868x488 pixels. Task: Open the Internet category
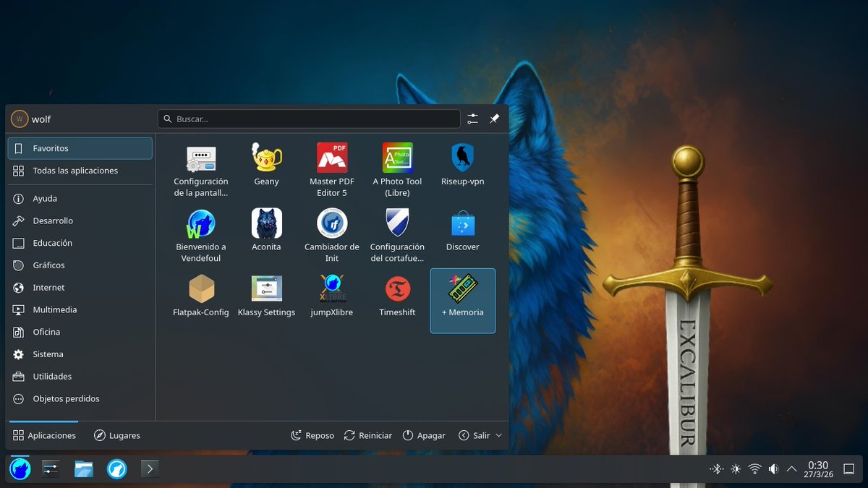(x=80, y=288)
